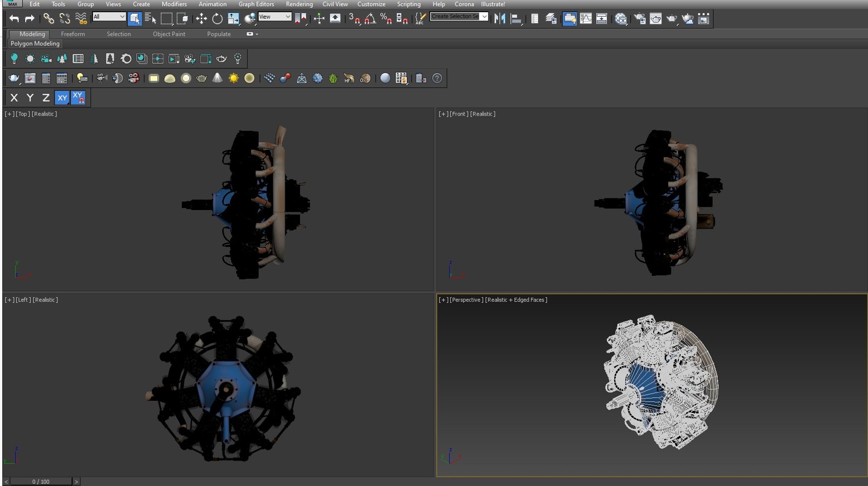
Task: Open the Material Editor icon
Action: pos(621,19)
